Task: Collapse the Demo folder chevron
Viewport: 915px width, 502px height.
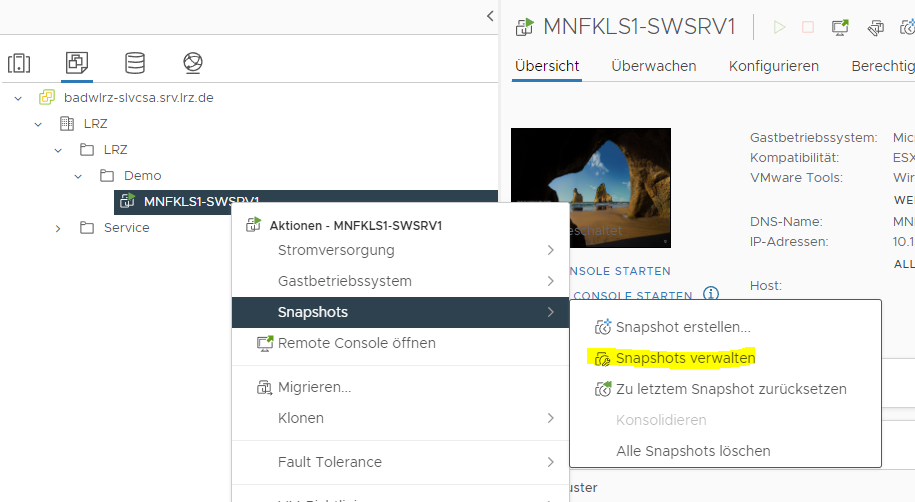Action: [78, 176]
